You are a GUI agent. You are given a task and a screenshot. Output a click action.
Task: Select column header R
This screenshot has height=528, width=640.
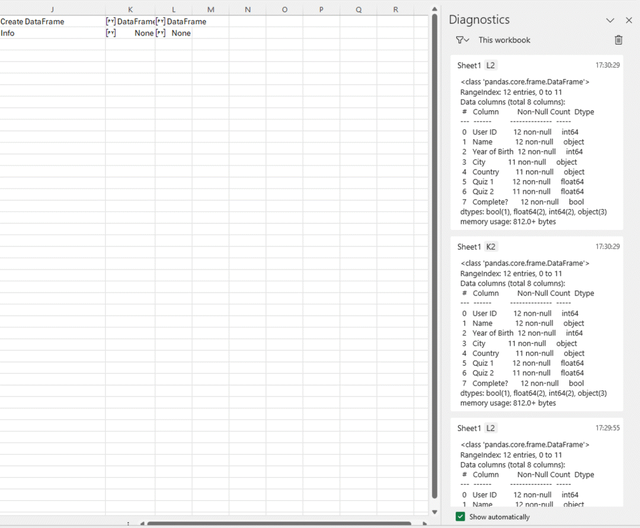click(x=395, y=9)
